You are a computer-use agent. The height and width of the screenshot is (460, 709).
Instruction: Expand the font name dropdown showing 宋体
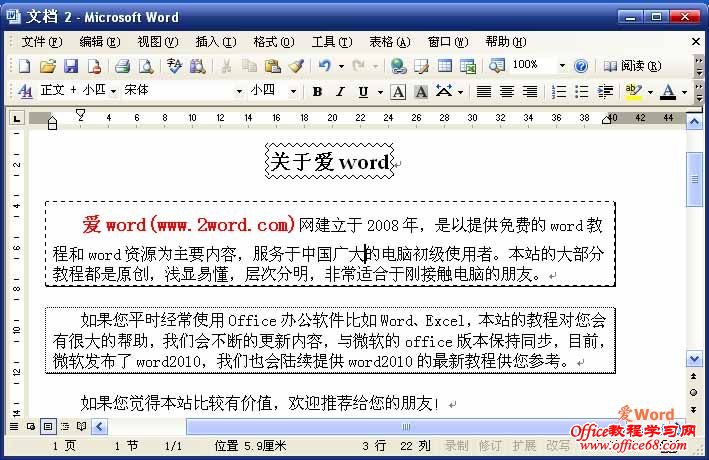pos(239,92)
